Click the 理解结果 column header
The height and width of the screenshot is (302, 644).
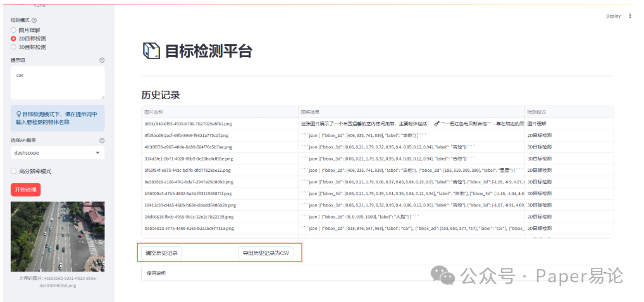tap(412, 112)
